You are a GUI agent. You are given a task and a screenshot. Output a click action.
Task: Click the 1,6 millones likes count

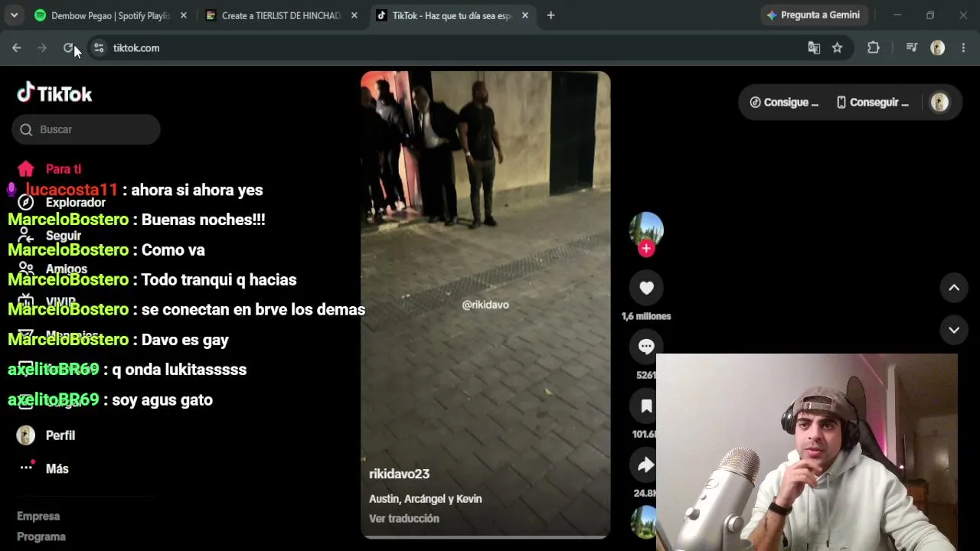tap(646, 316)
